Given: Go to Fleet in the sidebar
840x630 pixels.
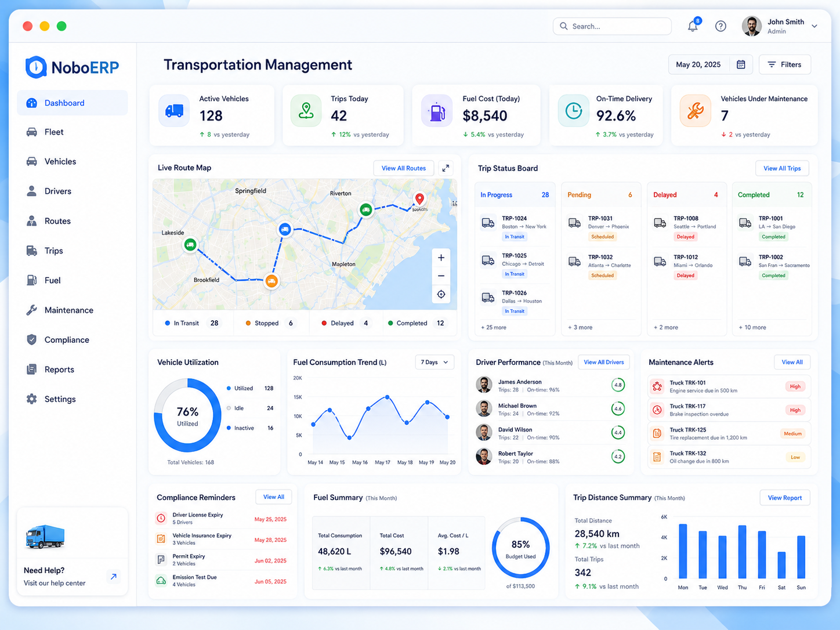Looking at the screenshot, I should [72, 132].
